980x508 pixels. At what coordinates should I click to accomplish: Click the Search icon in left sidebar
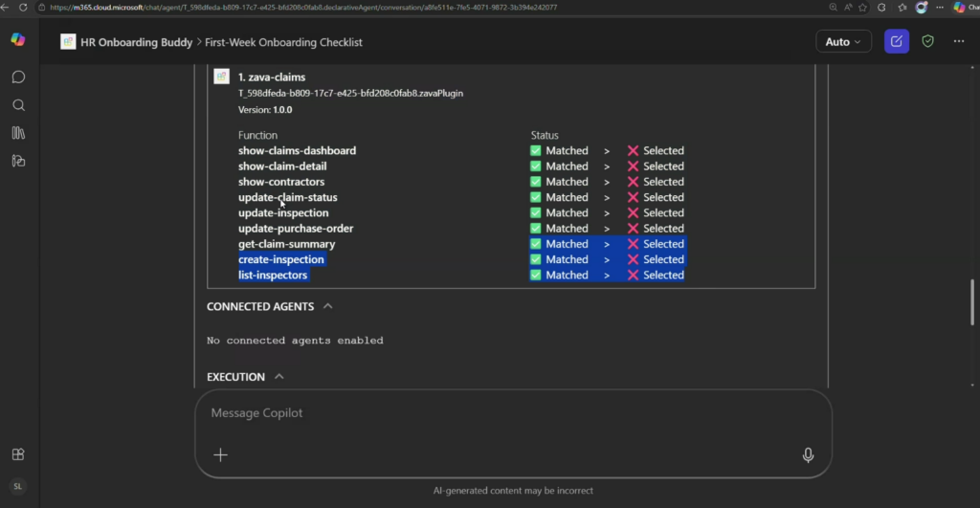click(18, 105)
